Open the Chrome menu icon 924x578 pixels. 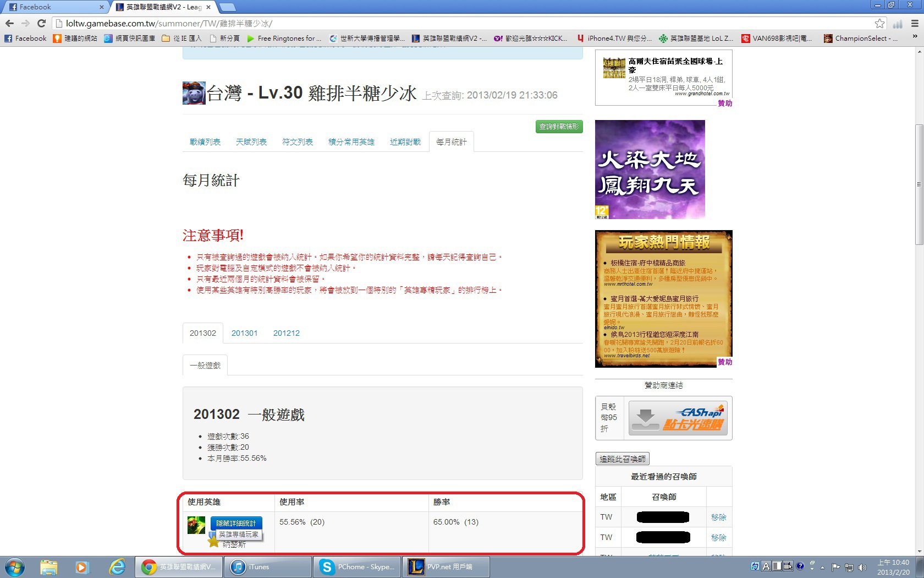pyautogui.click(x=915, y=23)
